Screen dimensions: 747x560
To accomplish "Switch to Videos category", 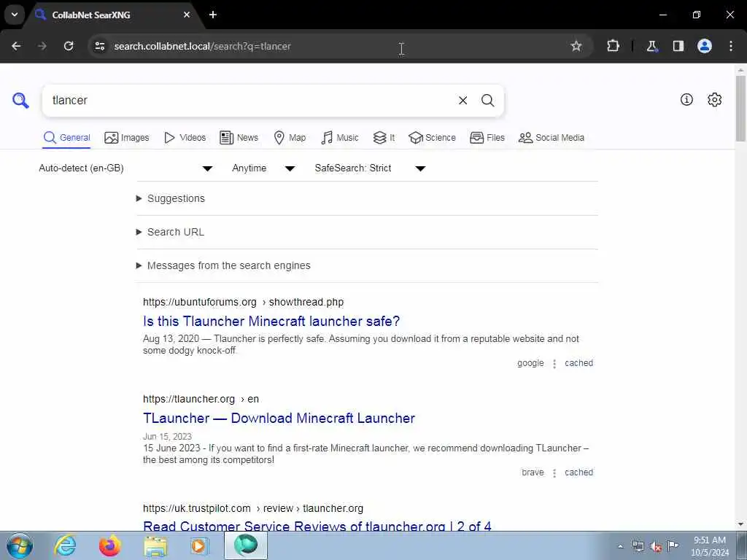I will point(185,138).
